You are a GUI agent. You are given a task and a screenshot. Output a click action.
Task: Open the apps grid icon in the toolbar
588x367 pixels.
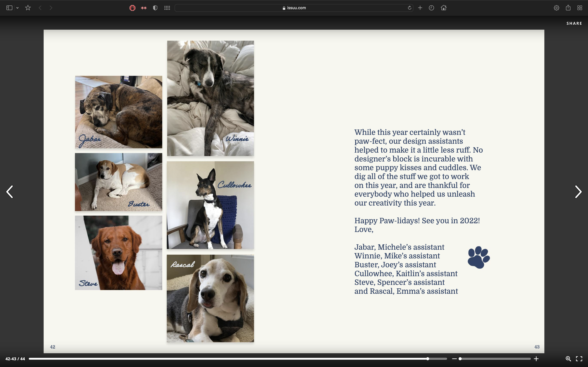point(167,8)
